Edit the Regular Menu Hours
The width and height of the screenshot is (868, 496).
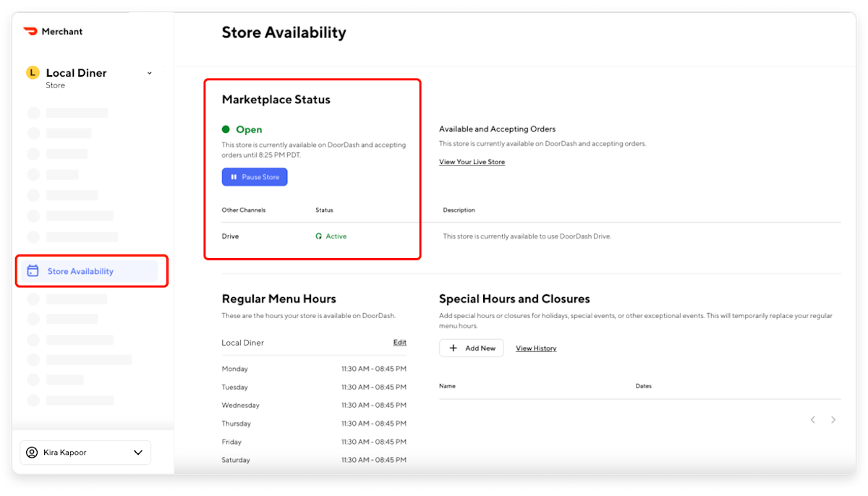coord(400,343)
